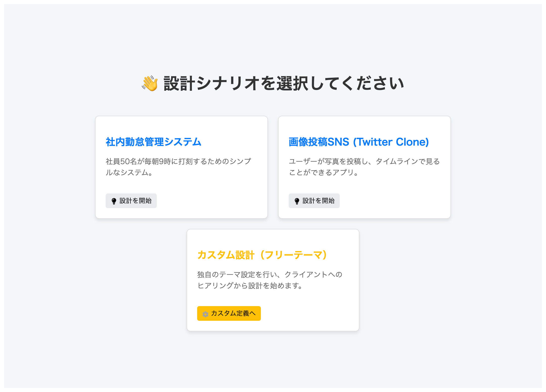The width and height of the screenshot is (546, 392).
Task: Select 設計を開始 for the Twitter Clone scenario
Action: [314, 201]
